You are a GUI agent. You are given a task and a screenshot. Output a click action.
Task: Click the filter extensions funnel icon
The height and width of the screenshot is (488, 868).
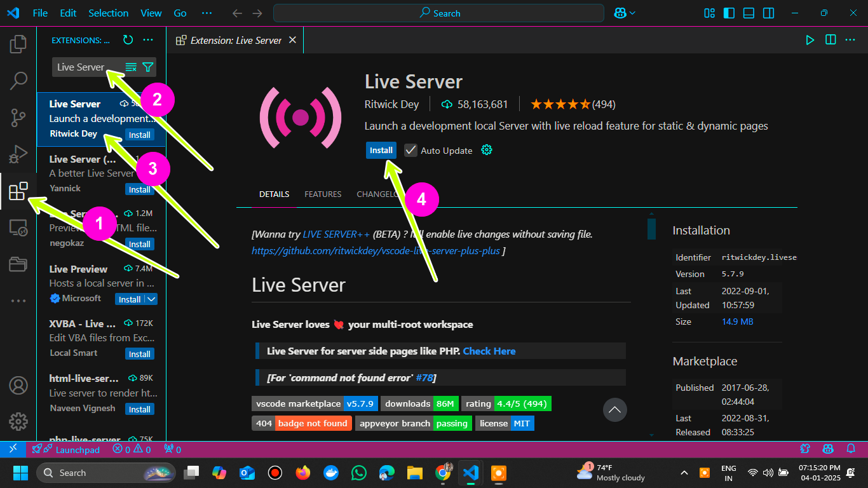(148, 67)
